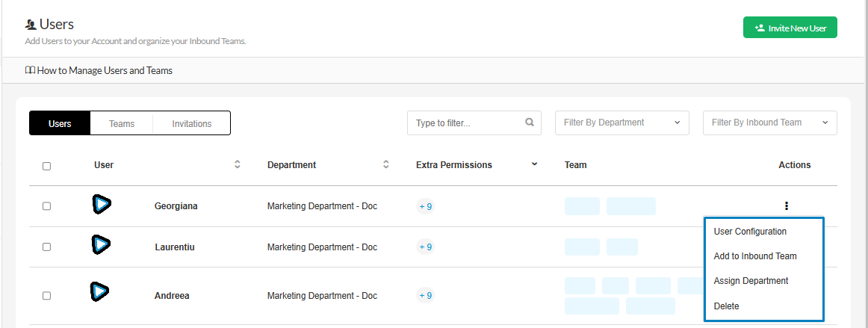Select Laurentiu's row checkbox
Viewport: 868px width, 328px height.
pos(46,247)
